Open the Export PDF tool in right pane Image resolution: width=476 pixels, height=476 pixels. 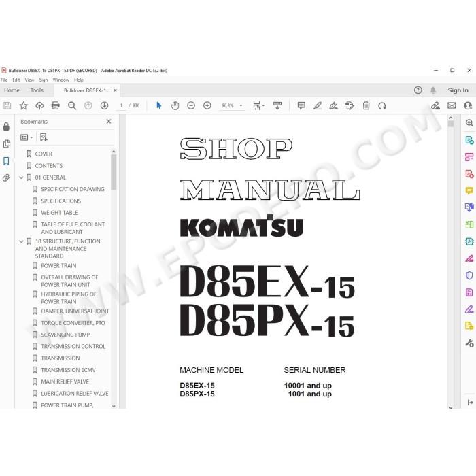coord(469,140)
